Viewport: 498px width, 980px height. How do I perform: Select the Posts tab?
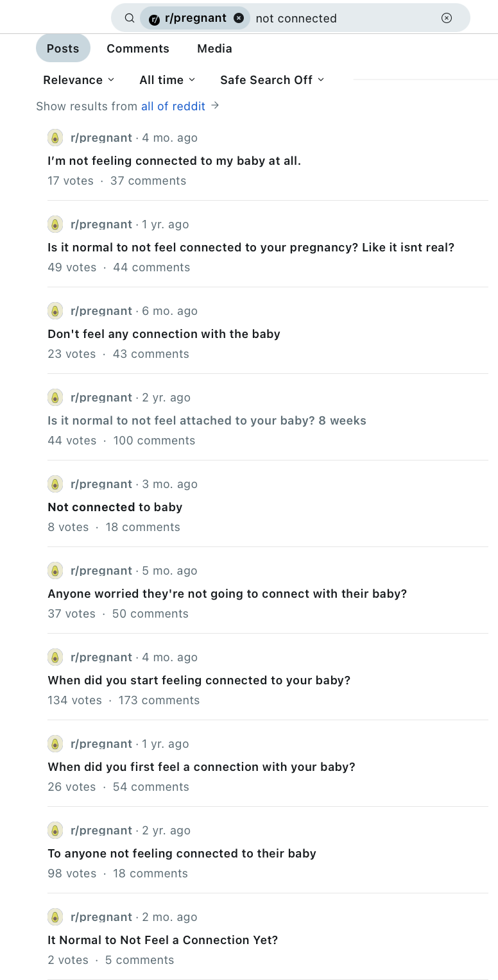pyautogui.click(x=63, y=48)
